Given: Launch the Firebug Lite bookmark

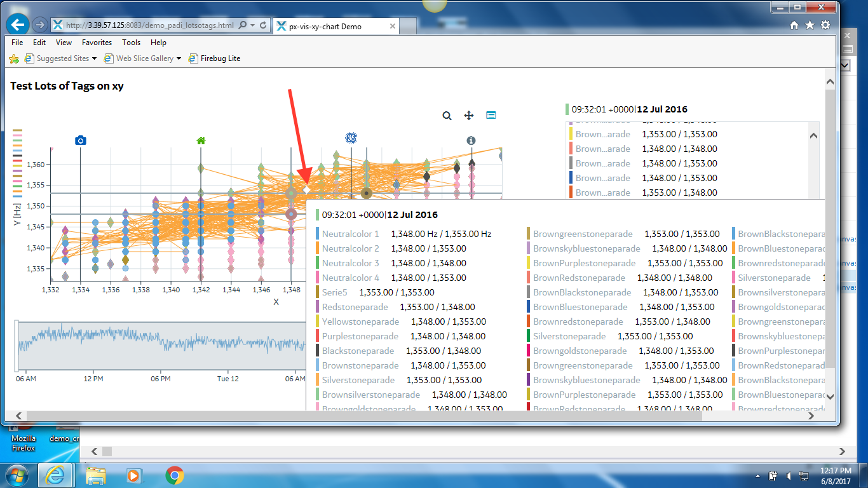Looking at the screenshot, I should coord(214,58).
